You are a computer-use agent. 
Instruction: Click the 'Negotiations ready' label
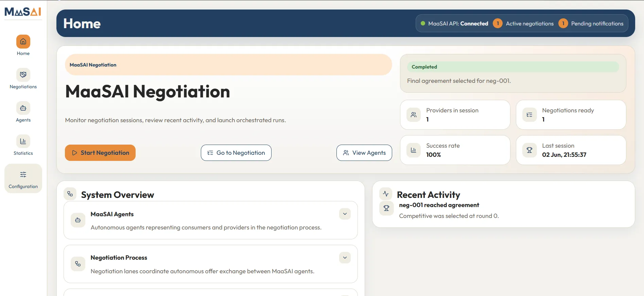pyautogui.click(x=568, y=110)
